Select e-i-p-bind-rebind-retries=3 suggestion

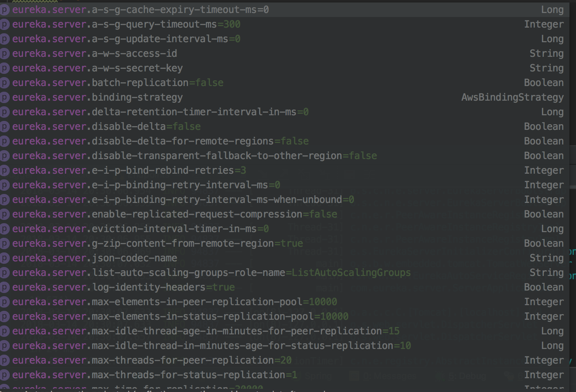click(x=129, y=170)
